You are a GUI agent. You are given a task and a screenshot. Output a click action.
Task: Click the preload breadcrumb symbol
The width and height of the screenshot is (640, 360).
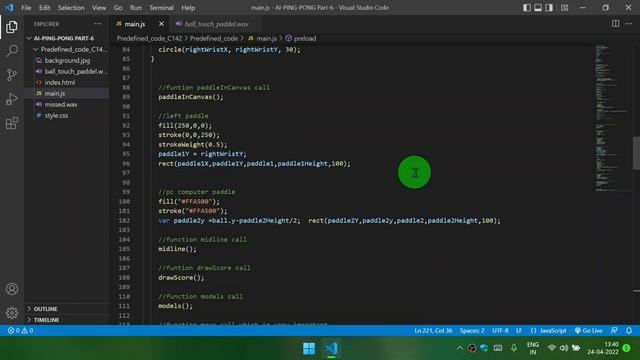301,38
